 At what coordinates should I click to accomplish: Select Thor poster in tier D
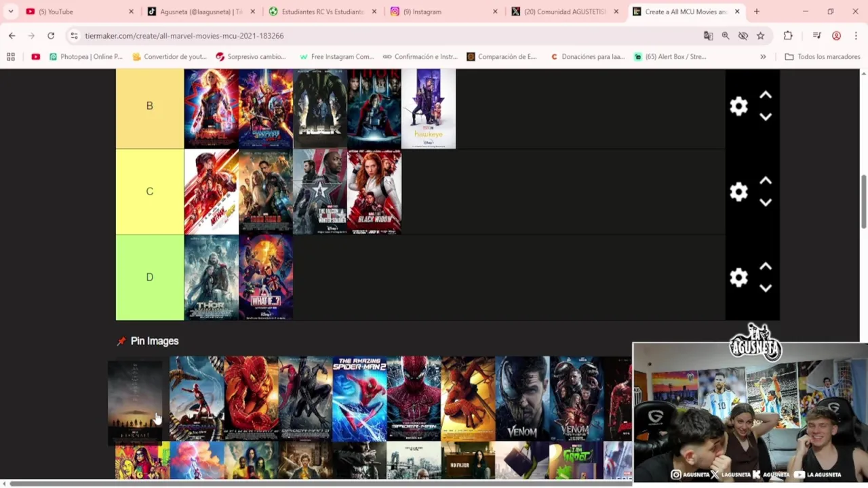pyautogui.click(x=212, y=277)
